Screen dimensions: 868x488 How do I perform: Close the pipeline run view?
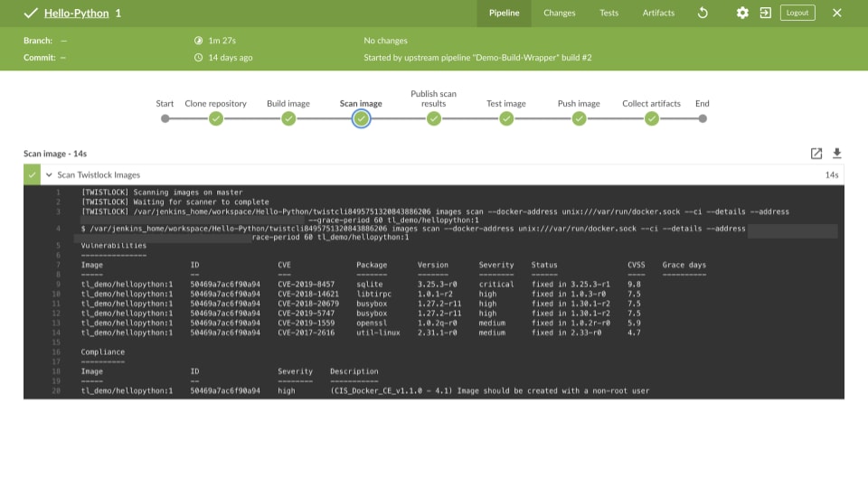(x=836, y=13)
